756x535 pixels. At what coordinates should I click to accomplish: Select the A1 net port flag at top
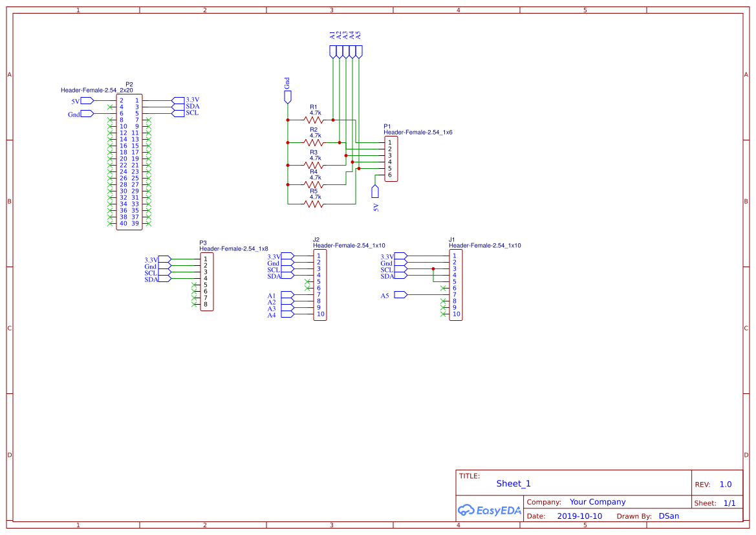tap(332, 52)
